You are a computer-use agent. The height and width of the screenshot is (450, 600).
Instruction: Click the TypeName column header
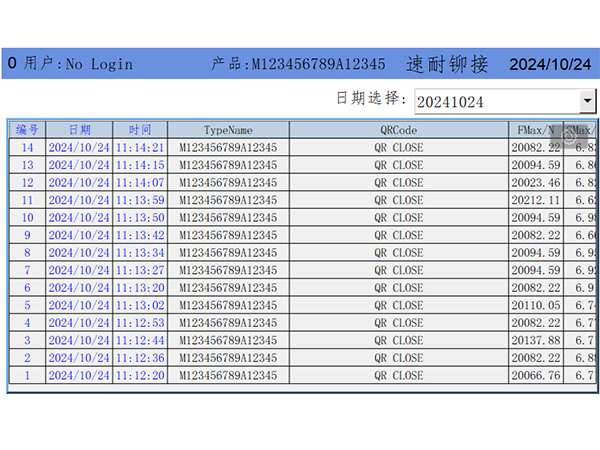point(228,130)
